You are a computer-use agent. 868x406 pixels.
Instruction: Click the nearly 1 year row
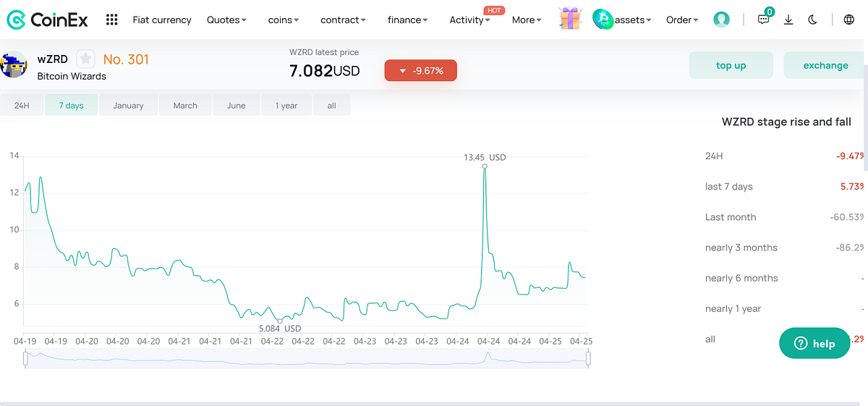pyautogui.click(x=784, y=308)
